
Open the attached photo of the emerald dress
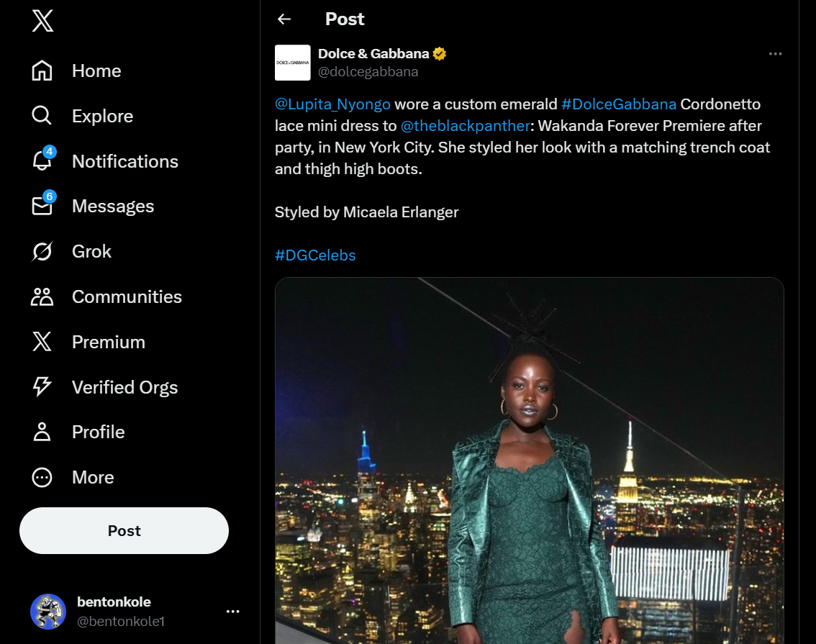(530, 461)
